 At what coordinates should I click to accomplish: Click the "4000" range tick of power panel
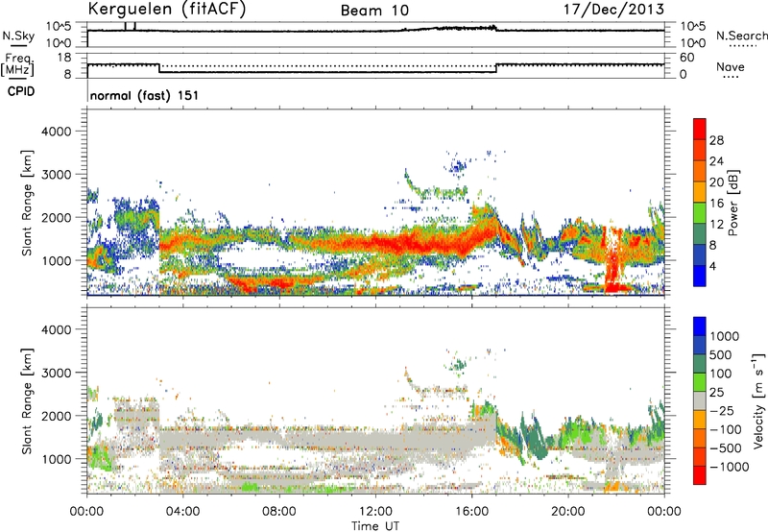pyautogui.click(x=57, y=132)
